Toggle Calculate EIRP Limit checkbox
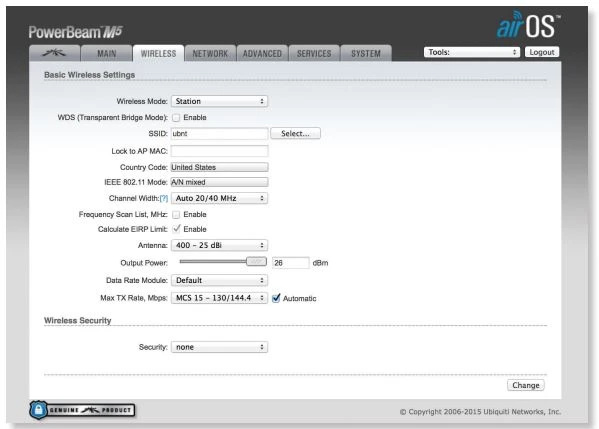Viewport: 599px width, 429px height. click(x=176, y=229)
